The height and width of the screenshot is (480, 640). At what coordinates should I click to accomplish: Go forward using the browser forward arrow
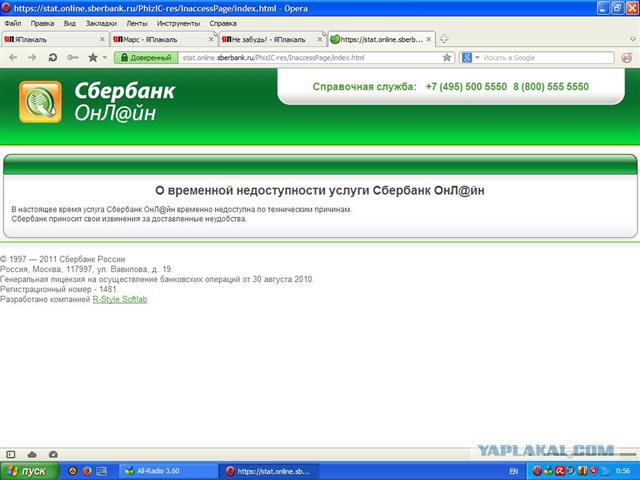(x=32, y=58)
